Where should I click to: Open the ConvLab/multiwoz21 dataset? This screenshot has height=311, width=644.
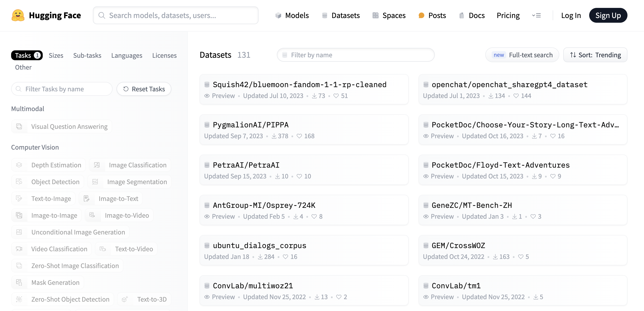(x=304, y=290)
